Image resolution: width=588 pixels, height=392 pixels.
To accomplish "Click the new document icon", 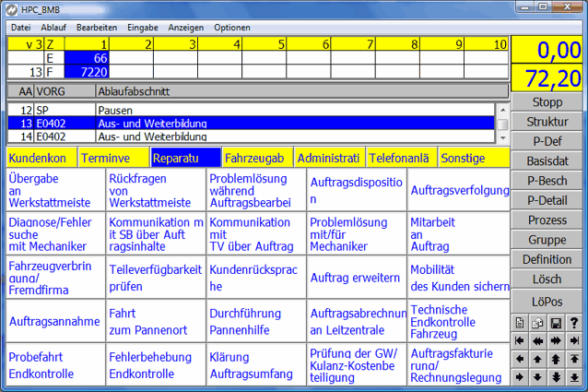I will pyautogui.click(x=520, y=322).
